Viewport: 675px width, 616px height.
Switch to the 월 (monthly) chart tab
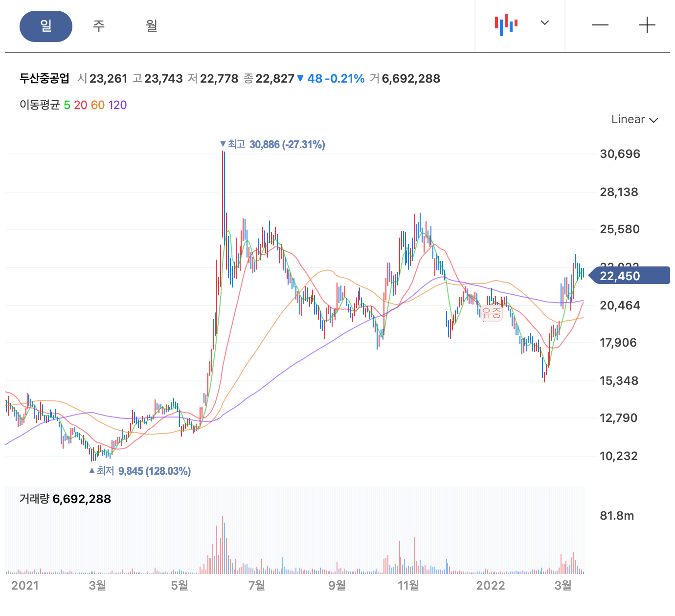[152, 26]
